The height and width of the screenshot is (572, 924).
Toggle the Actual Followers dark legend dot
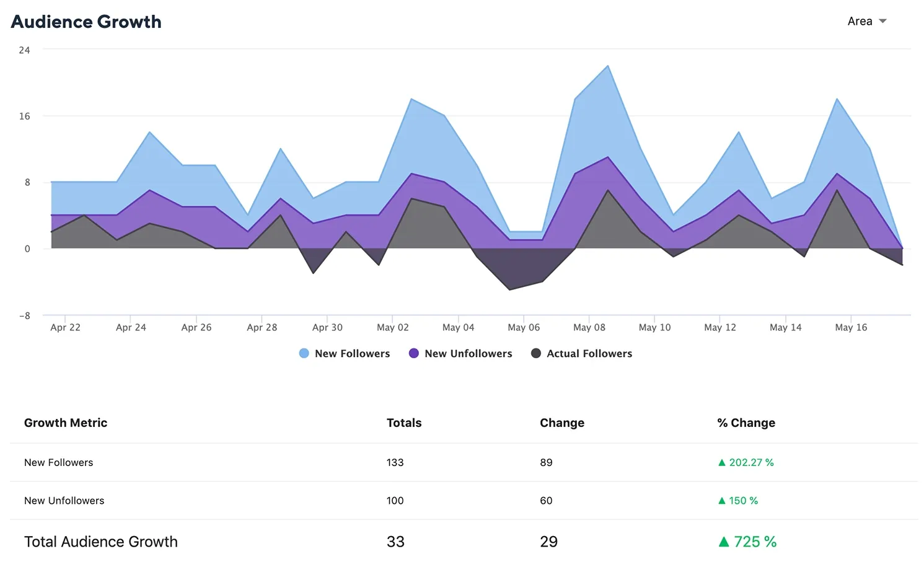[536, 353]
